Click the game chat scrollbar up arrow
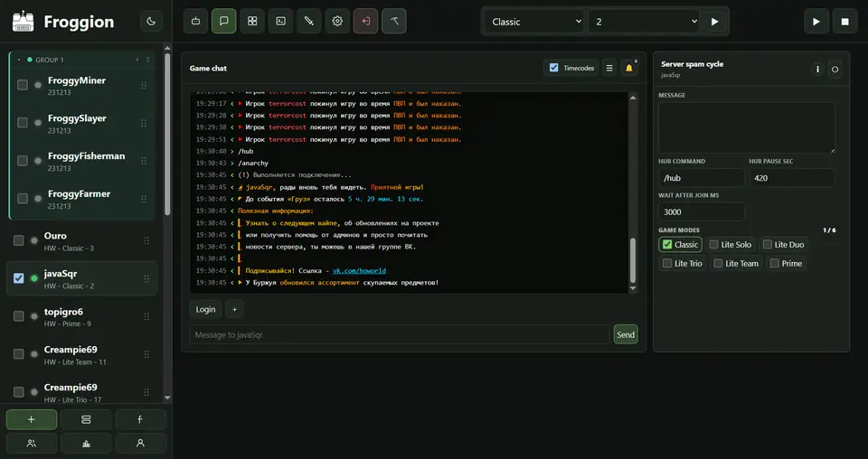This screenshot has height=459, width=868. 633,98
